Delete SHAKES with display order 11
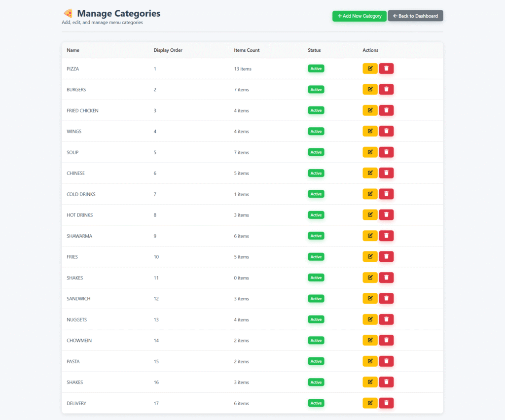 pos(386,278)
